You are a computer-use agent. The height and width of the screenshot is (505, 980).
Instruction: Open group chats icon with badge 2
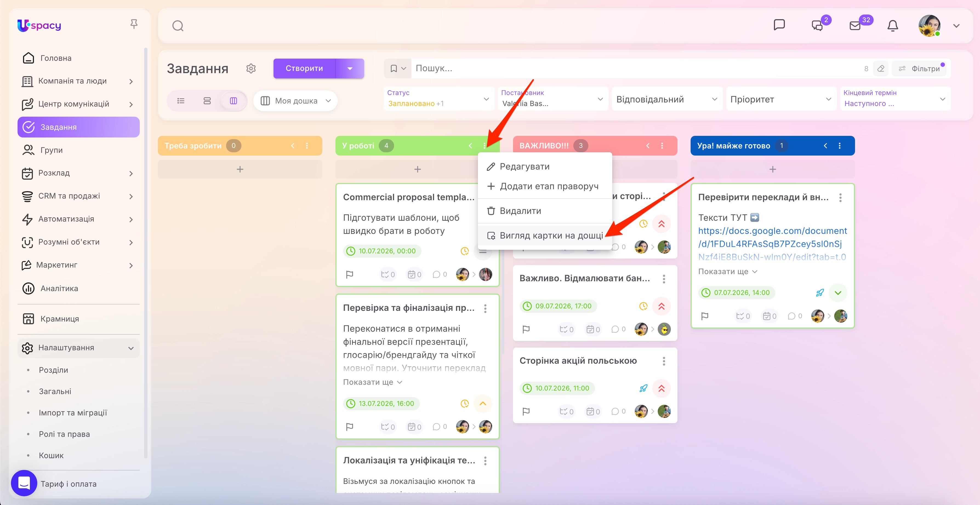(817, 25)
